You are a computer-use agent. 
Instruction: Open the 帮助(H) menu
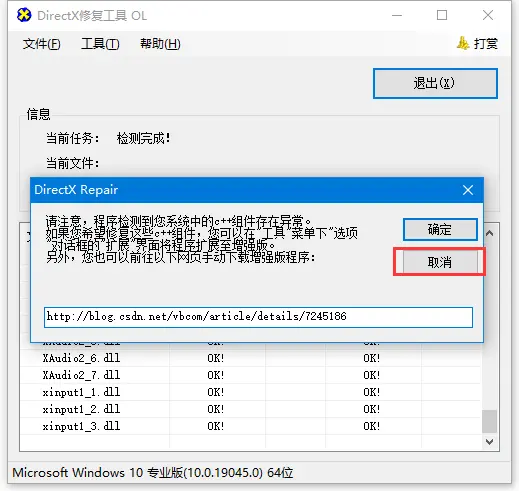[x=160, y=44]
